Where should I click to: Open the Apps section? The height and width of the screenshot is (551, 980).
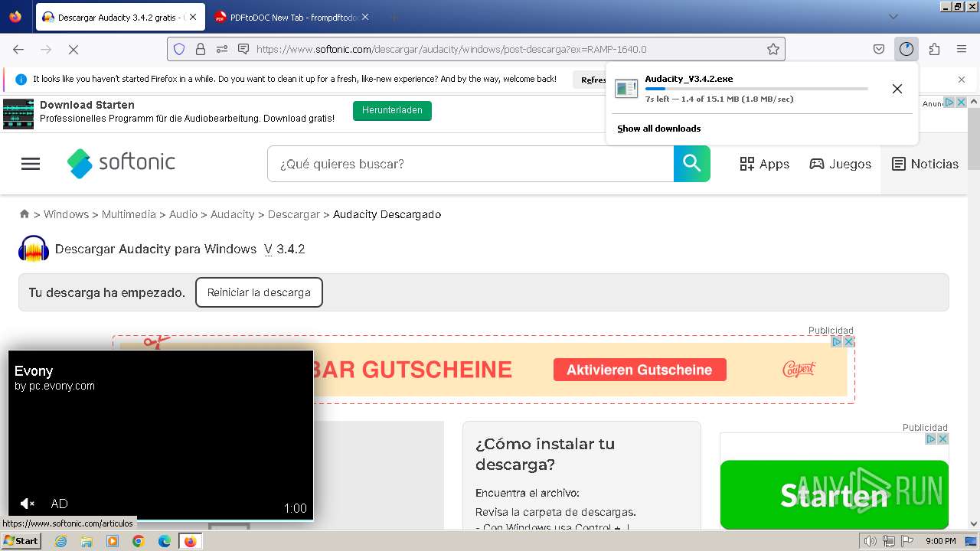tap(764, 164)
